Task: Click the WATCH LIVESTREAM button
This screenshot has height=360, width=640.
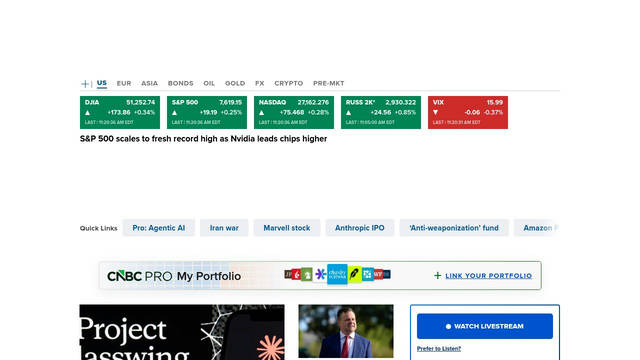Action: (x=485, y=326)
